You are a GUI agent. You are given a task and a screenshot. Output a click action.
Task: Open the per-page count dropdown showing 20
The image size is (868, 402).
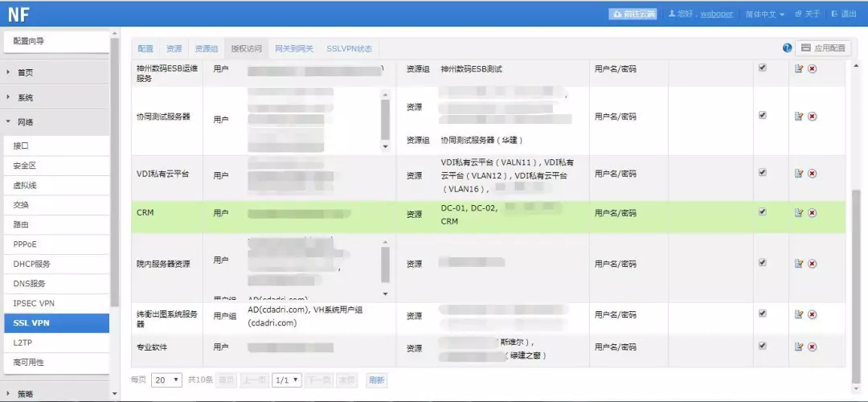click(166, 379)
